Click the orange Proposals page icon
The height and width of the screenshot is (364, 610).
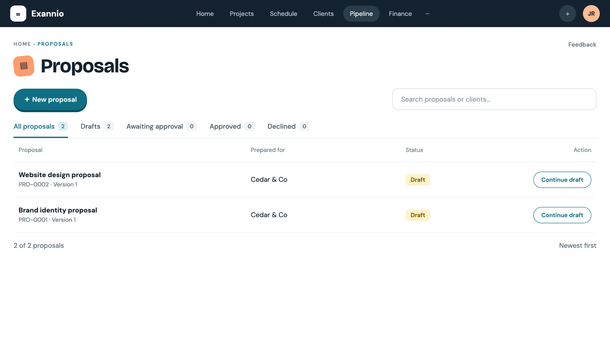[x=24, y=66]
